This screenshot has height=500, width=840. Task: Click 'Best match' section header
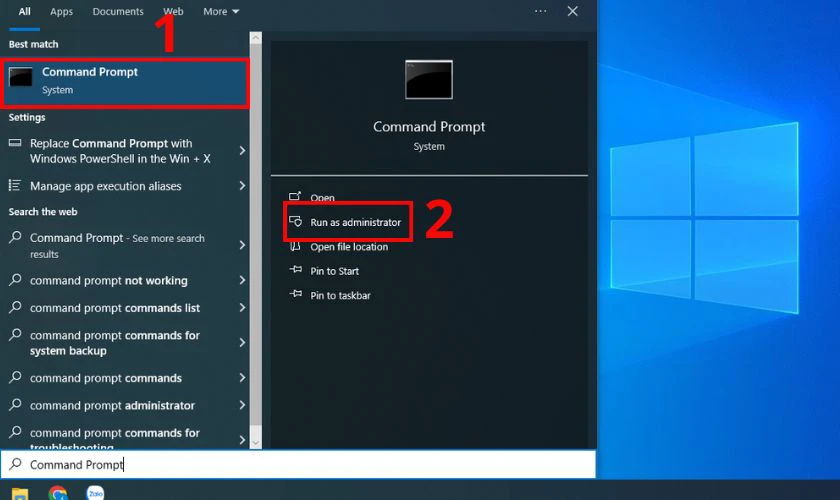[33, 44]
